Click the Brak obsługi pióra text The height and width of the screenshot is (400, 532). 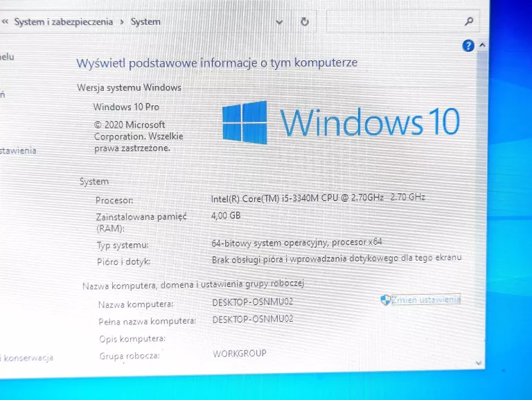337,259
